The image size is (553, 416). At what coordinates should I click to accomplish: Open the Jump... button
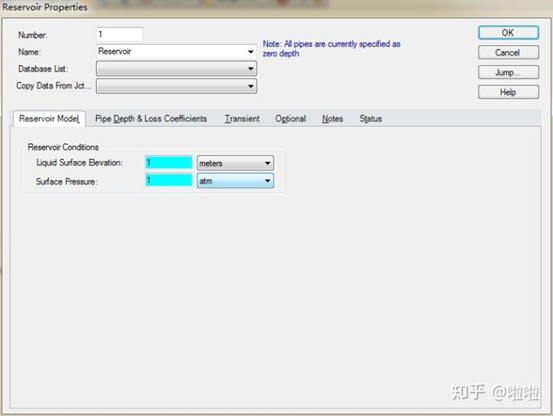[x=508, y=72]
